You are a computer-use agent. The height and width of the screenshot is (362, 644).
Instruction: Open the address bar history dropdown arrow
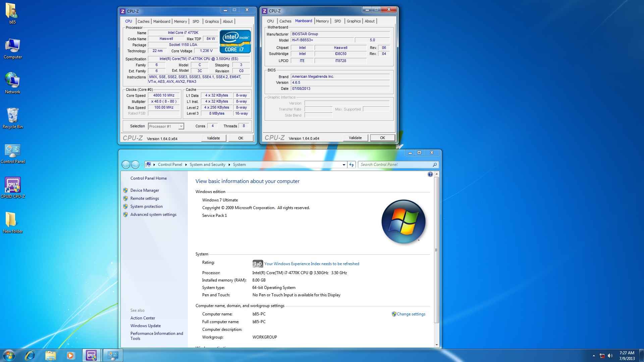coord(344,165)
